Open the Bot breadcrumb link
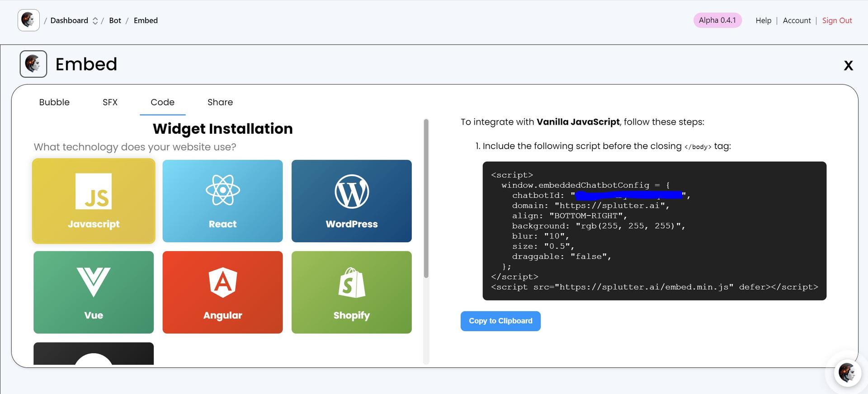The height and width of the screenshot is (394, 868). tap(115, 20)
